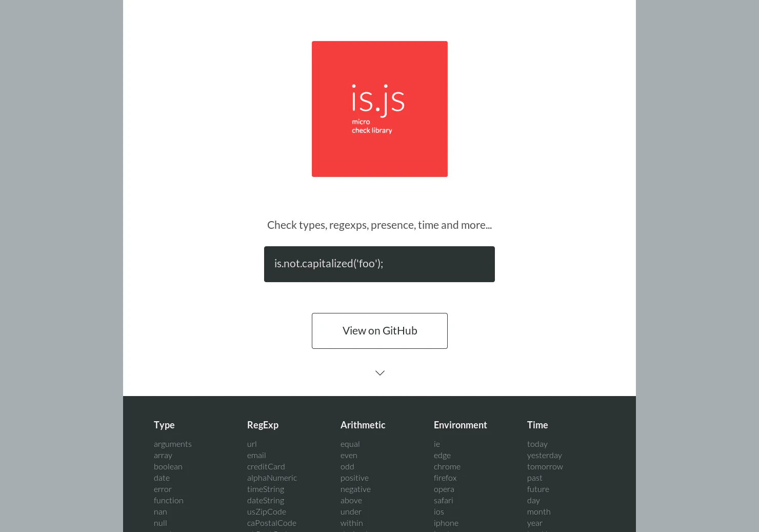The width and height of the screenshot is (759, 532).
Task: Open the past link under Time
Action: click(534, 478)
